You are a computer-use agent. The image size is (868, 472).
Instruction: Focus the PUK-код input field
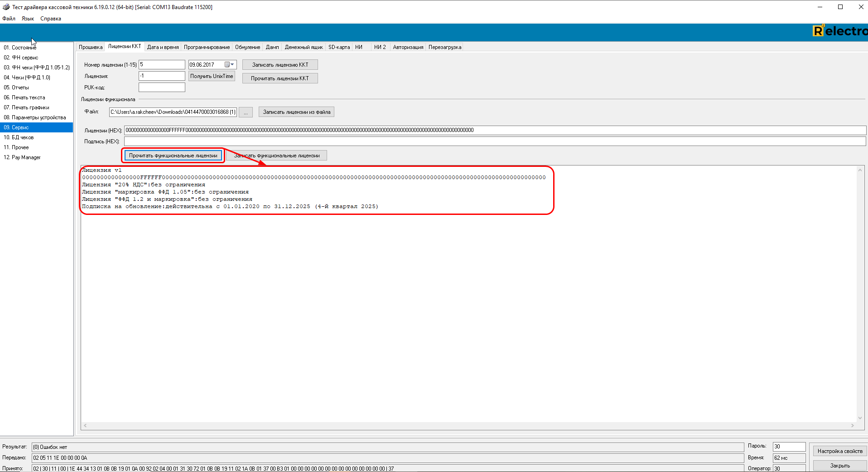pos(162,88)
